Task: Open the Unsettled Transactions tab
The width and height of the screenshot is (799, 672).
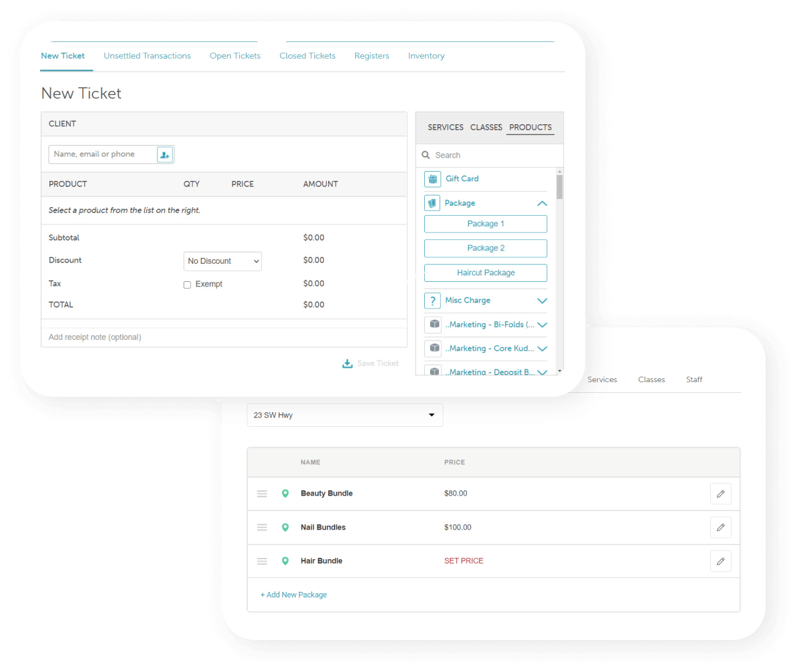Action: pos(147,55)
